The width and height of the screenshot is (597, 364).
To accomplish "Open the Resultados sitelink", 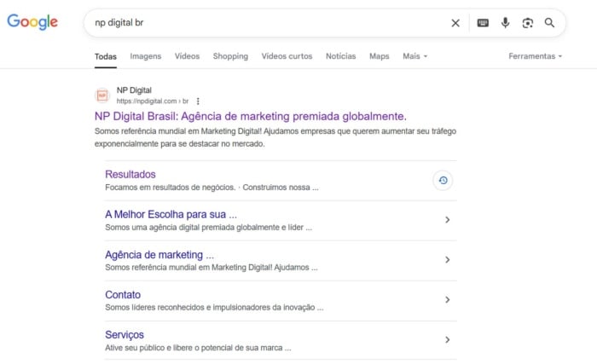I will coord(130,175).
